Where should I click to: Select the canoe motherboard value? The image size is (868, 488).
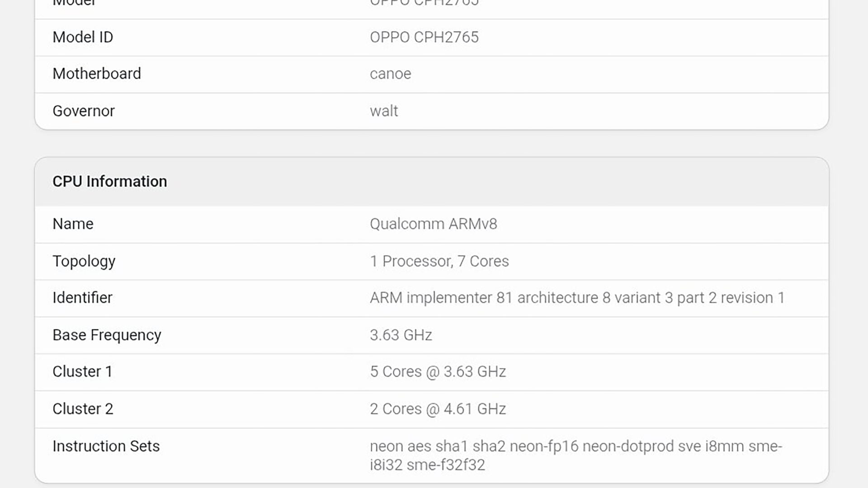coord(390,74)
